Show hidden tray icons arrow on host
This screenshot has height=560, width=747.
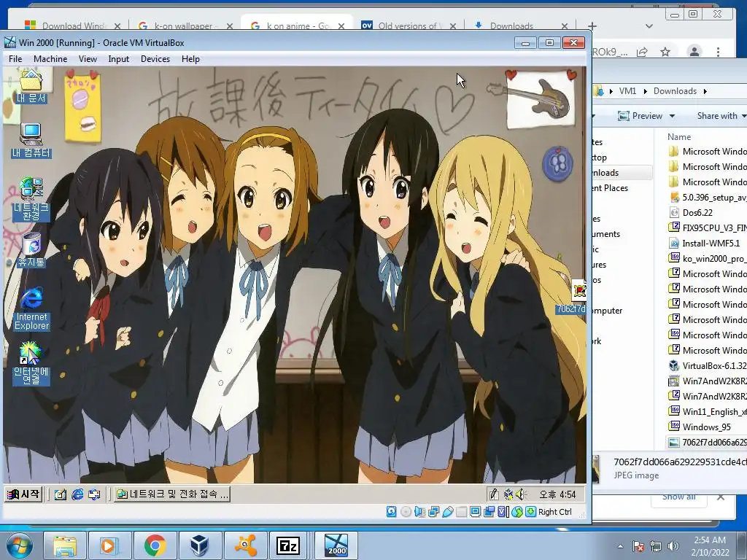point(620,546)
